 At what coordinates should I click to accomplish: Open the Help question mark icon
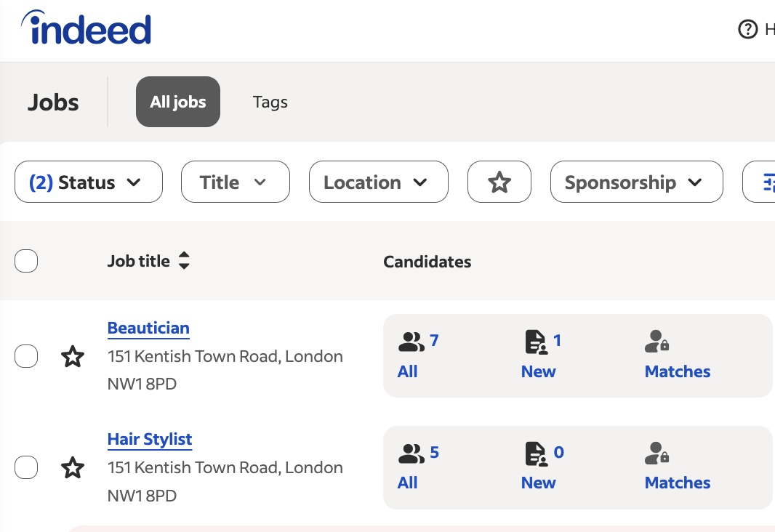[x=747, y=29]
